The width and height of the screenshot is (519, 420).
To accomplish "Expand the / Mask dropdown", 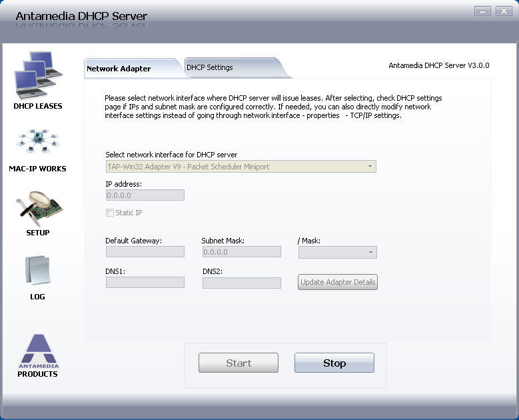I will 370,253.
